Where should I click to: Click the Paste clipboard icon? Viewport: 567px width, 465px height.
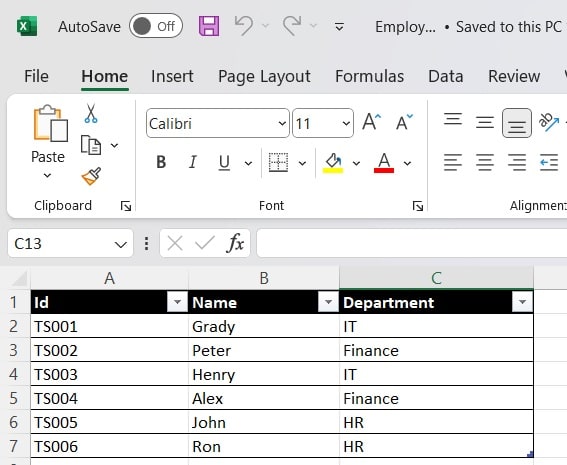(x=50, y=123)
